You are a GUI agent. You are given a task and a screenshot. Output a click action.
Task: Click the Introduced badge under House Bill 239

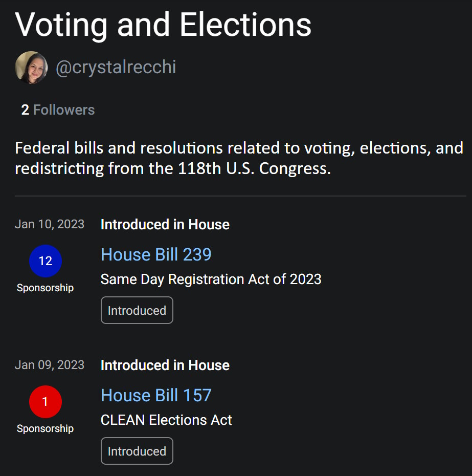137,311
